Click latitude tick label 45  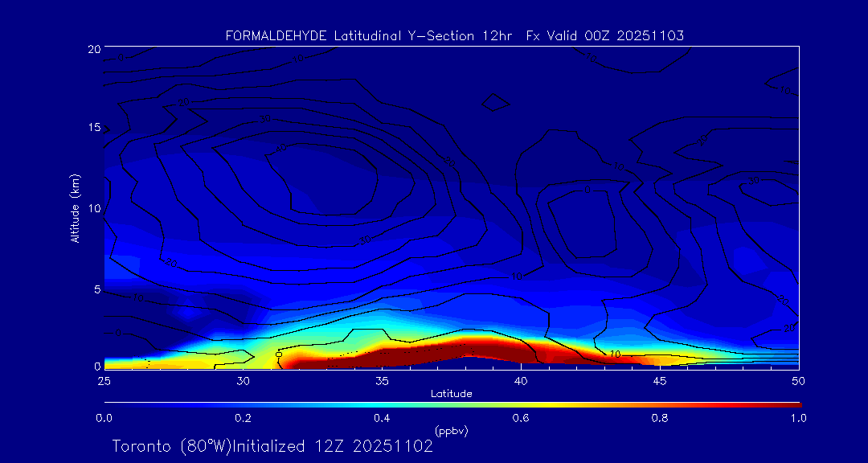point(660,380)
